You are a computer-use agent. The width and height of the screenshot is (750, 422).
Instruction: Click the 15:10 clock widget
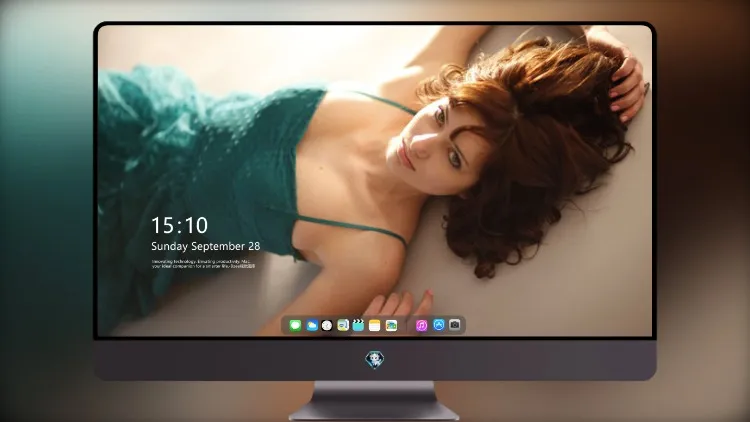tap(179, 225)
